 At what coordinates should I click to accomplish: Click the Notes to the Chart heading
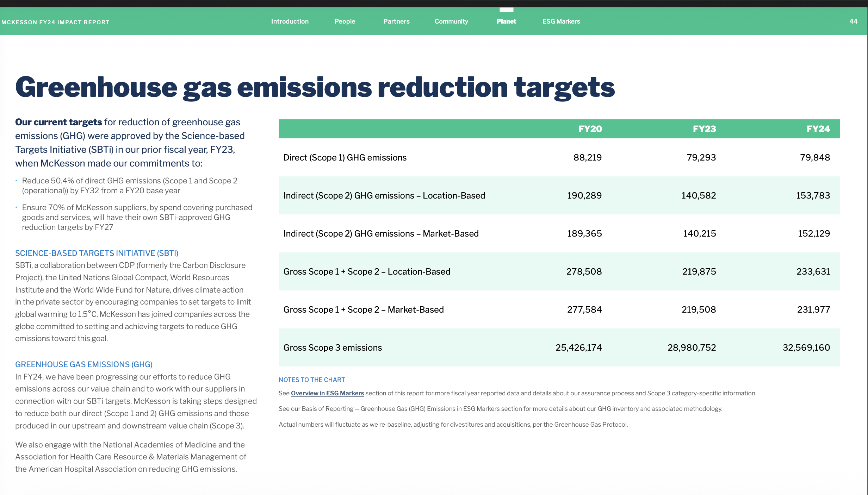(312, 380)
